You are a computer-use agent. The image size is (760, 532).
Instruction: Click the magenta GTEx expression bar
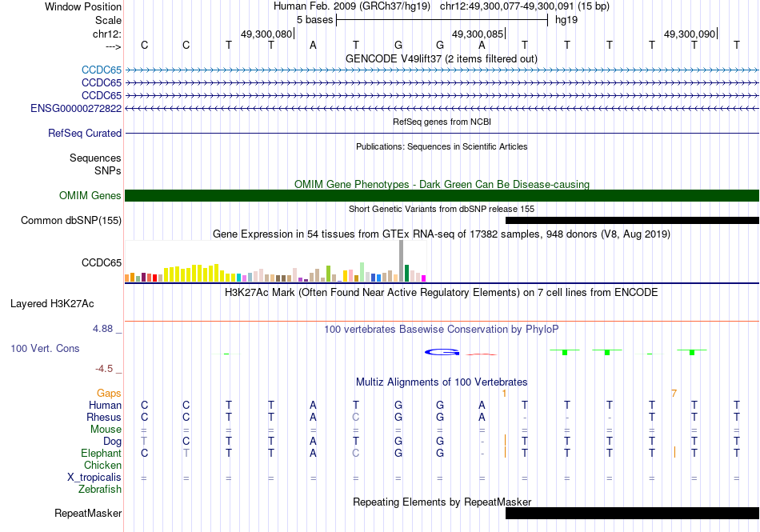coord(424,278)
